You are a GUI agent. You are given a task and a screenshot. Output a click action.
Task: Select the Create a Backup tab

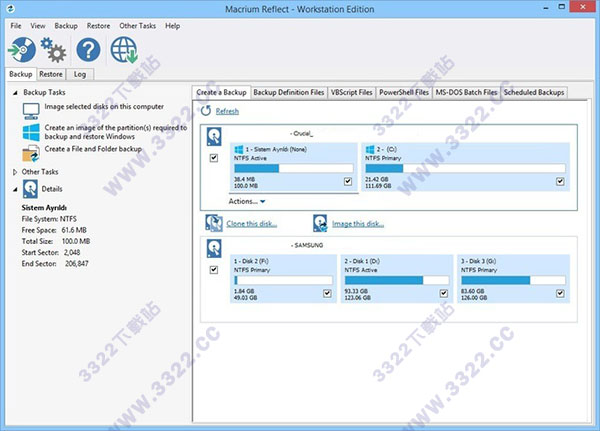[x=221, y=92]
